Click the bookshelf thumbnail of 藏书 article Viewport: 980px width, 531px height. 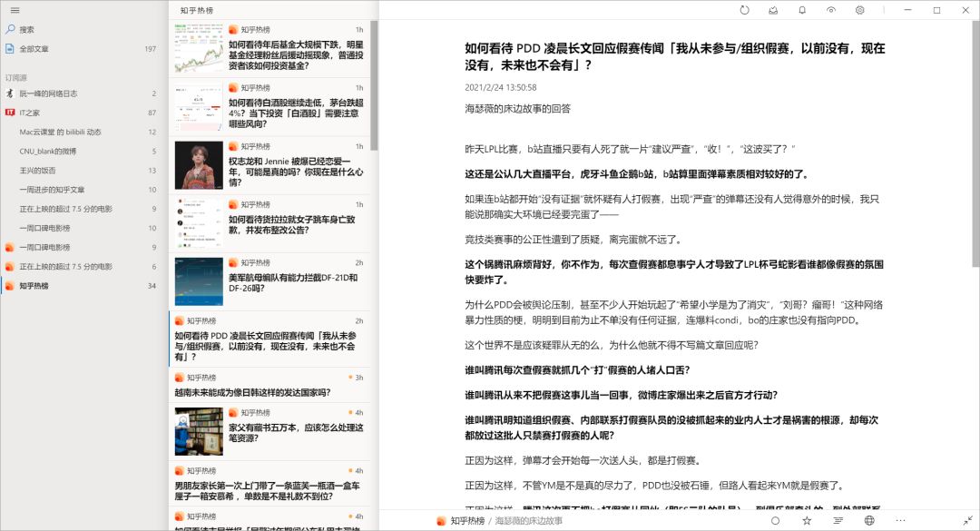point(199,431)
